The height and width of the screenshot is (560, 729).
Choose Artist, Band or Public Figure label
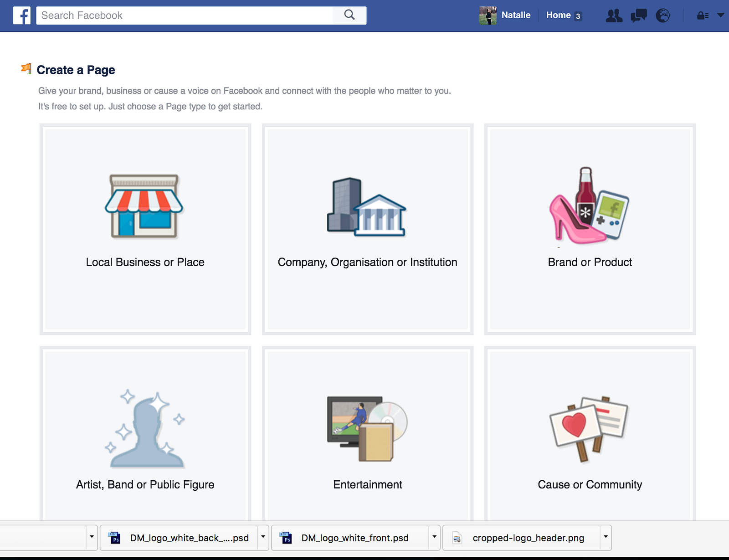coord(145,485)
